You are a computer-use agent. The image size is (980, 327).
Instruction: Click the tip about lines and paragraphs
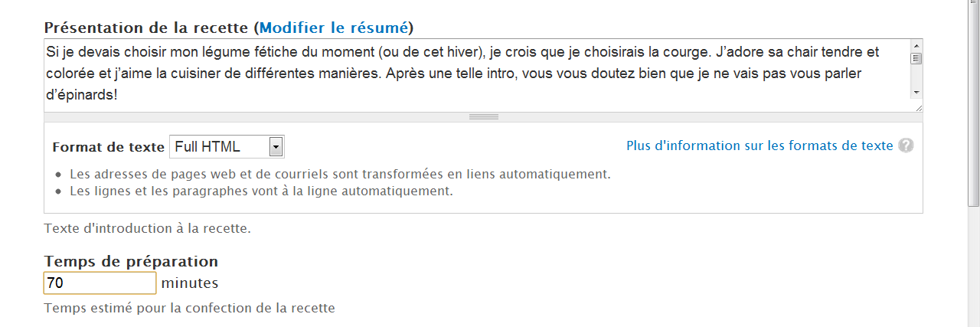pyautogui.click(x=261, y=191)
